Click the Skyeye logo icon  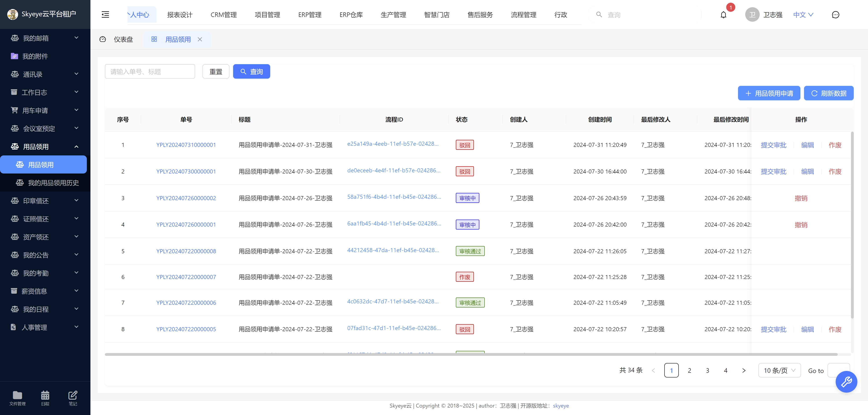click(12, 14)
